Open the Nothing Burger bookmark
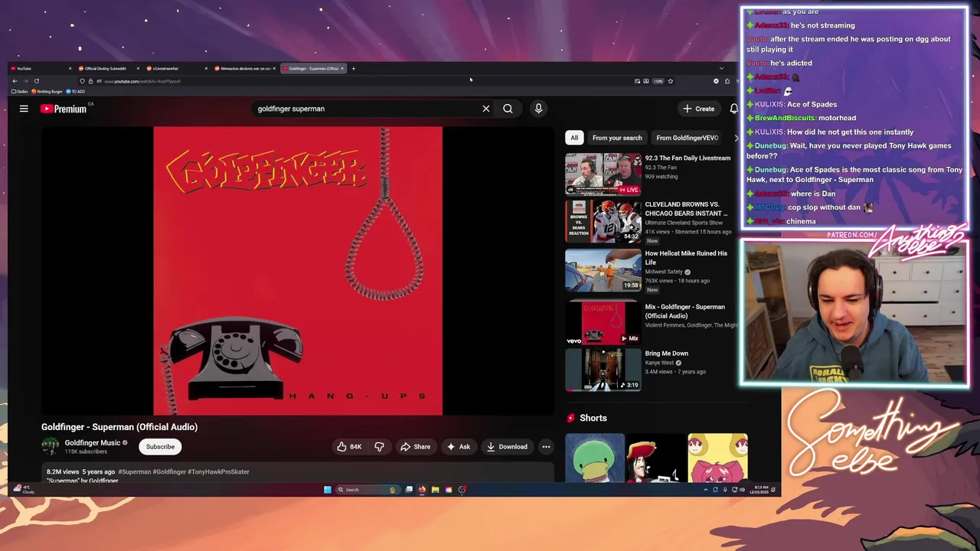The width and height of the screenshot is (980, 551). click(x=47, y=92)
